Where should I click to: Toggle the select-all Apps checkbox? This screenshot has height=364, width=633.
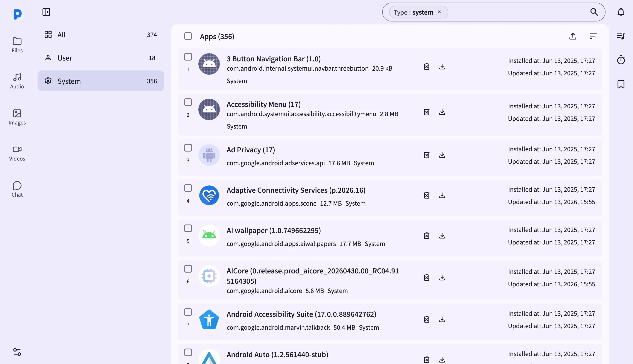pos(188,36)
